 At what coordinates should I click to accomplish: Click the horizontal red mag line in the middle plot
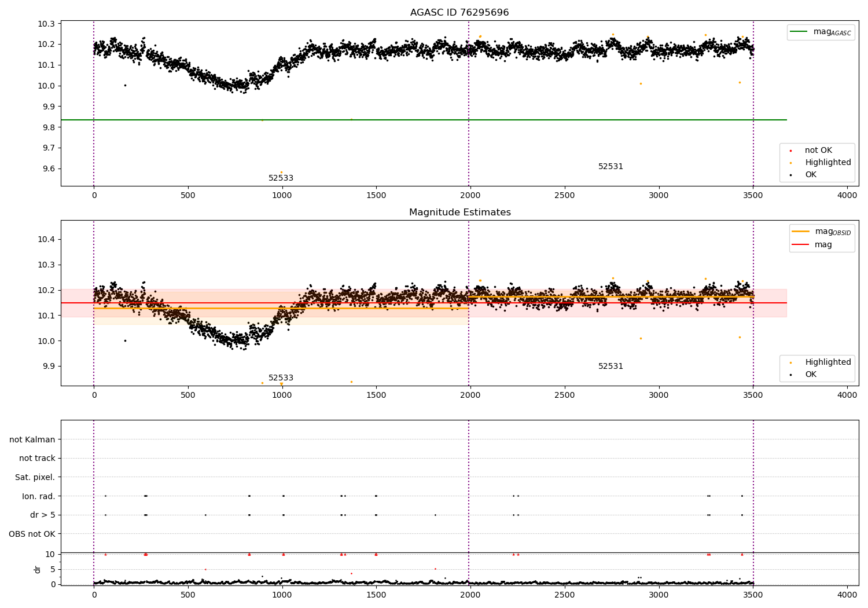point(424,303)
